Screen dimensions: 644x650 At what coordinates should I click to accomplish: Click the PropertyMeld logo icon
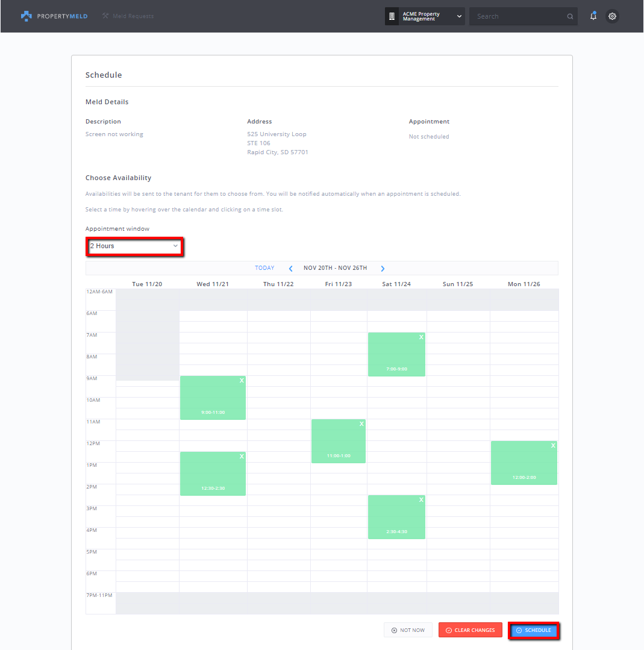click(27, 16)
